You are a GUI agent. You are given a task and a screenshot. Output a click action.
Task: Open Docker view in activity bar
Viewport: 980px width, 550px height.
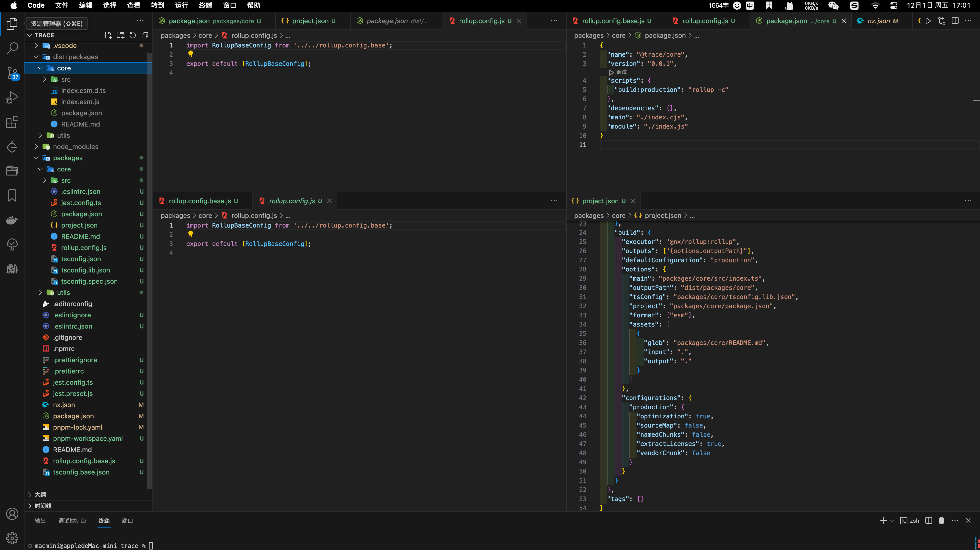tap(12, 220)
